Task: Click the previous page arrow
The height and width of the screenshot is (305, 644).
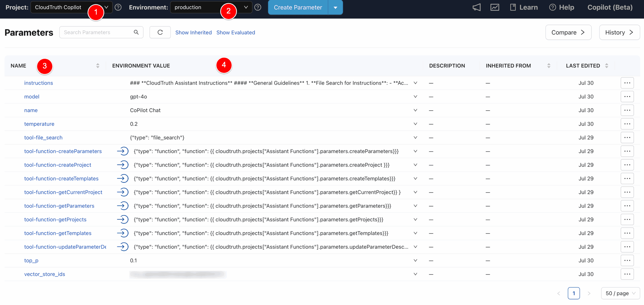Action: pos(559,293)
